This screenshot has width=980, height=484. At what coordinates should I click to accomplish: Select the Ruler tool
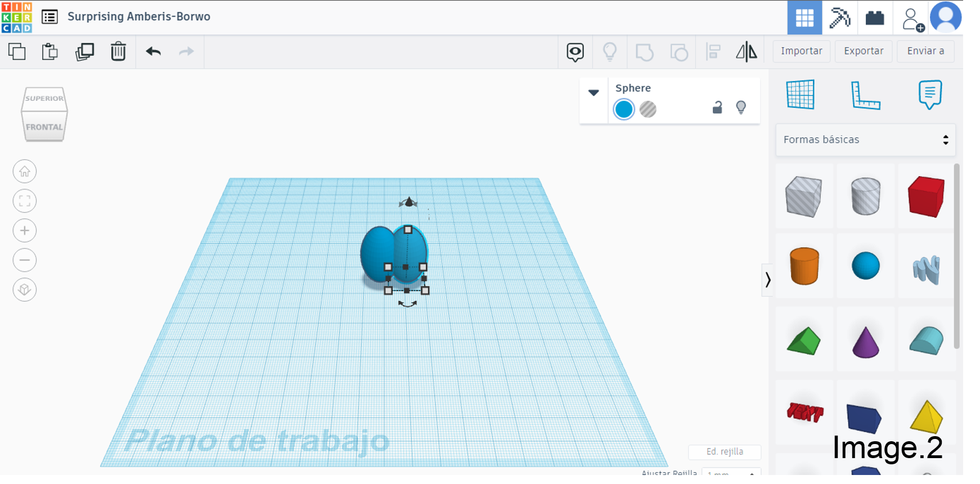[865, 95]
